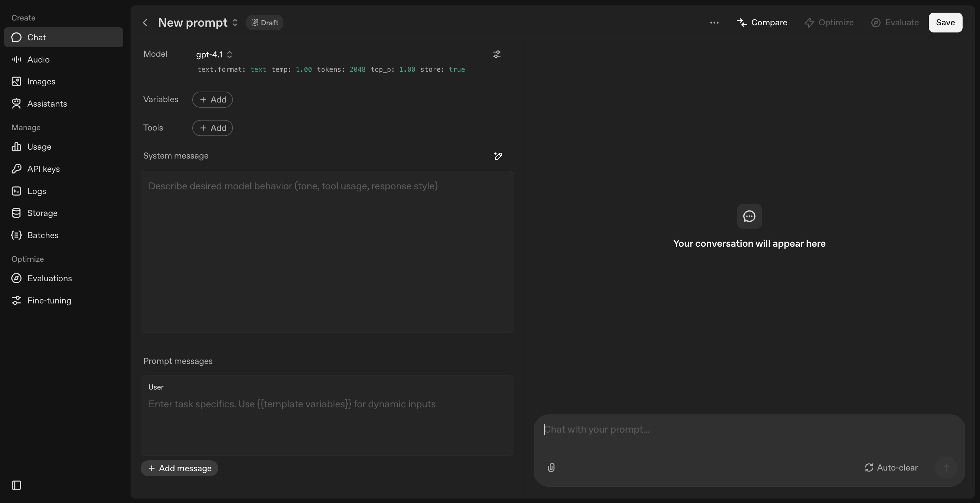Click the Batches icon in sidebar

(x=16, y=235)
